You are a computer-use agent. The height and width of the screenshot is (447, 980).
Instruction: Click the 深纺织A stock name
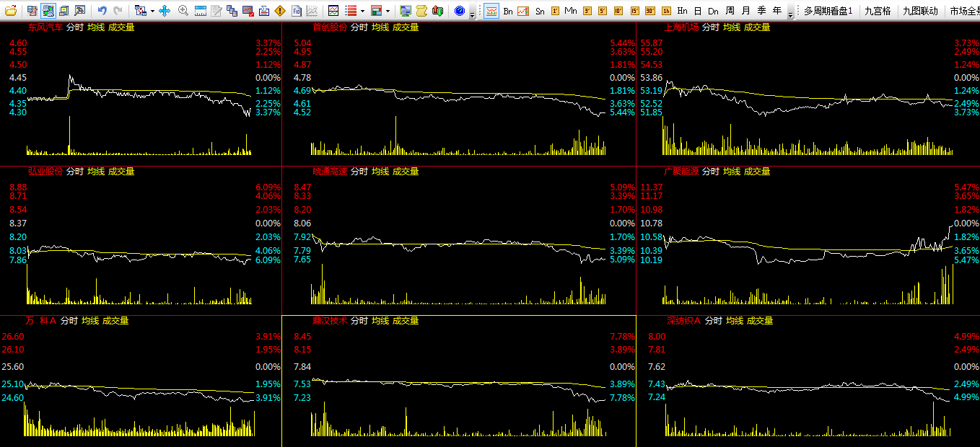point(683,321)
